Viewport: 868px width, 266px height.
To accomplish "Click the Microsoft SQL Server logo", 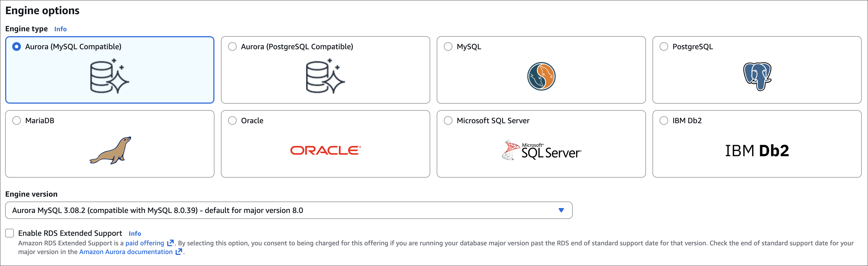I will pos(541,151).
